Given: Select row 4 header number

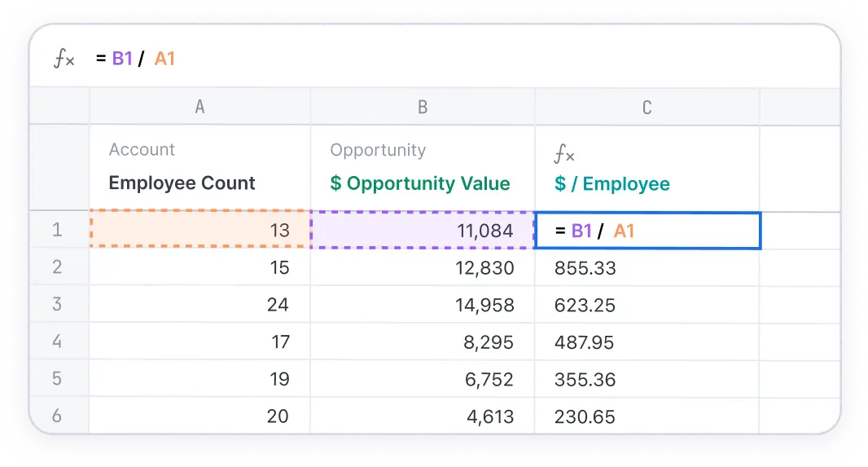Looking at the screenshot, I should (x=57, y=342).
